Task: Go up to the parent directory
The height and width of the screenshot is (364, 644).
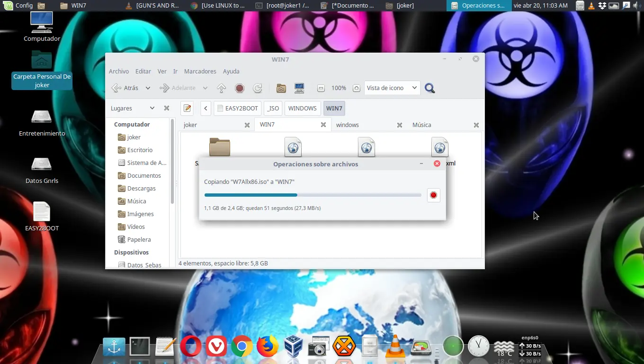Action: click(x=221, y=88)
